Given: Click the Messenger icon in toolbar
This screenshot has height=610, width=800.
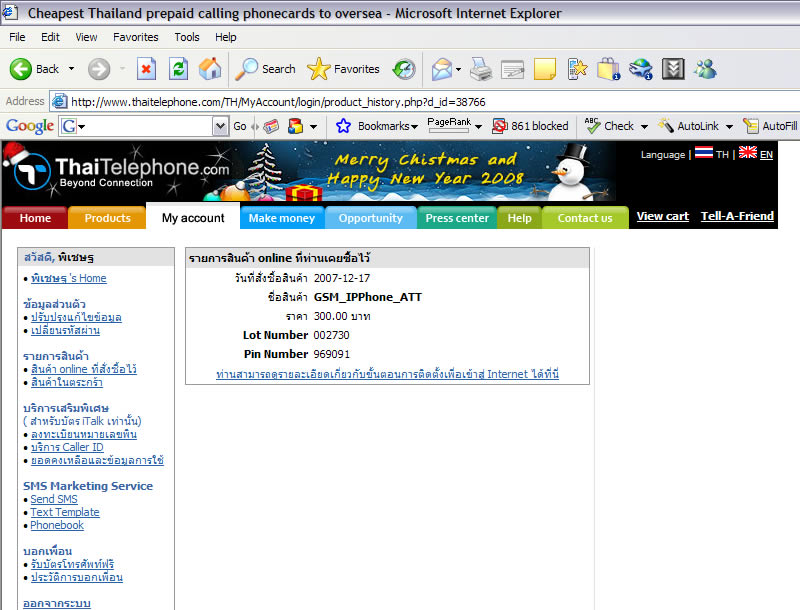Looking at the screenshot, I should [706, 69].
